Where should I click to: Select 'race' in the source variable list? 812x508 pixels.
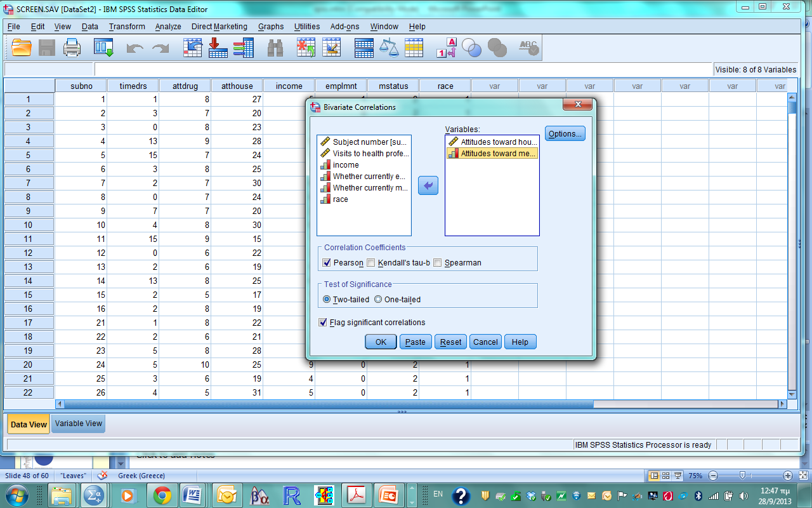pos(365,199)
